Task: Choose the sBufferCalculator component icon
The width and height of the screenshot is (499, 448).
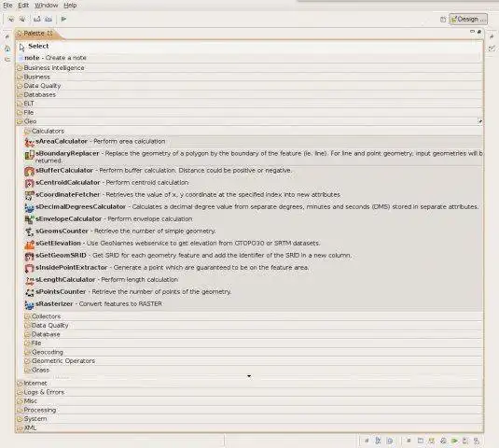Action: pos(29,172)
